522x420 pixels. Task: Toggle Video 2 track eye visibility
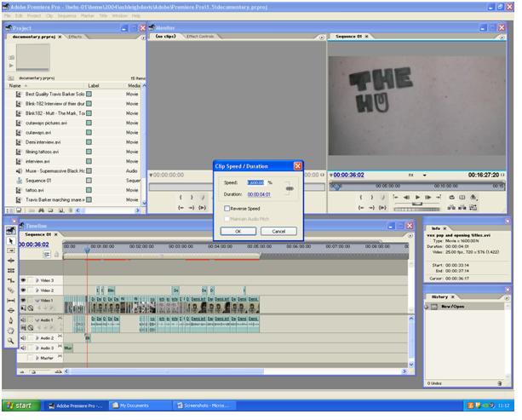tap(23, 291)
